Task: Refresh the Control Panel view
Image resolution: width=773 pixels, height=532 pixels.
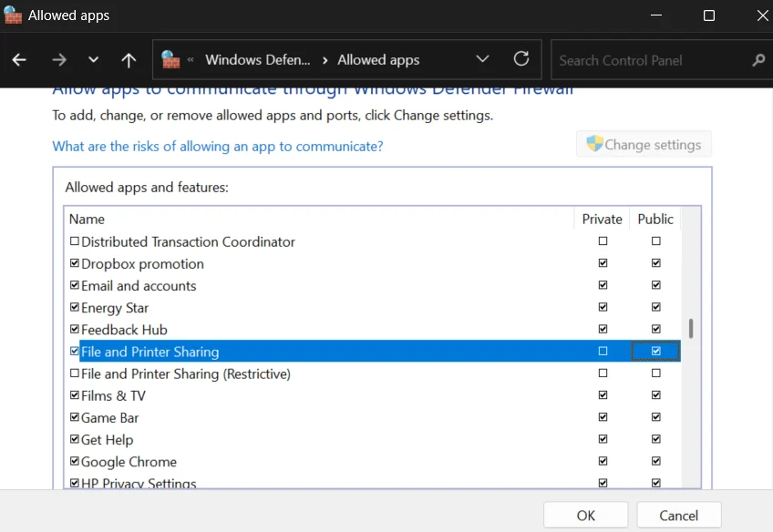Action: tap(521, 60)
